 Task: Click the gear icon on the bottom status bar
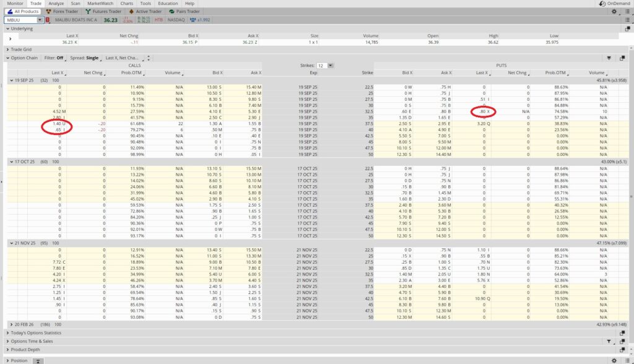click(614, 360)
